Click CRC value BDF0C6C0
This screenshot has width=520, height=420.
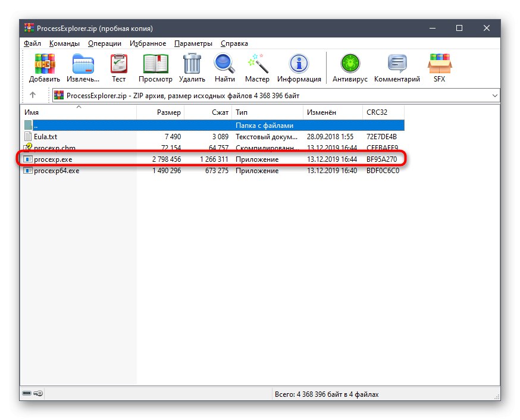(383, 171)
